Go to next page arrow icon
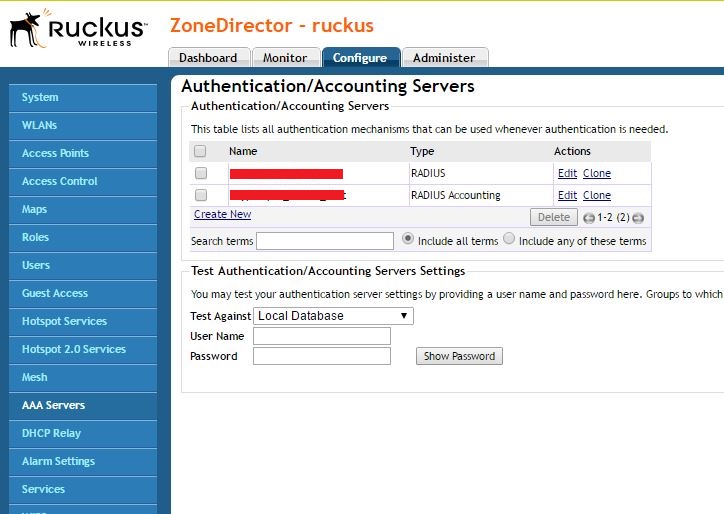The height and width of the screenshot is (514, 724). click(x=638, y=218)
